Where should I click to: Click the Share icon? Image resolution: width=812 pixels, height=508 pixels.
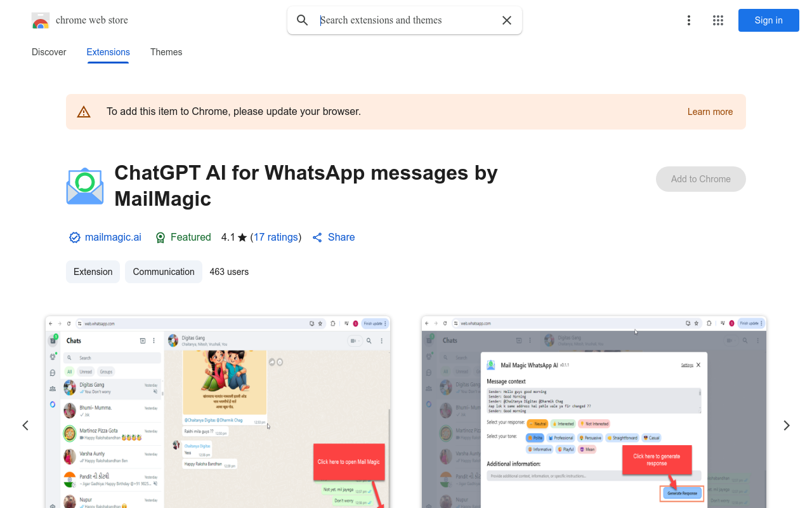pyautogui.click(x=317, y=237)
